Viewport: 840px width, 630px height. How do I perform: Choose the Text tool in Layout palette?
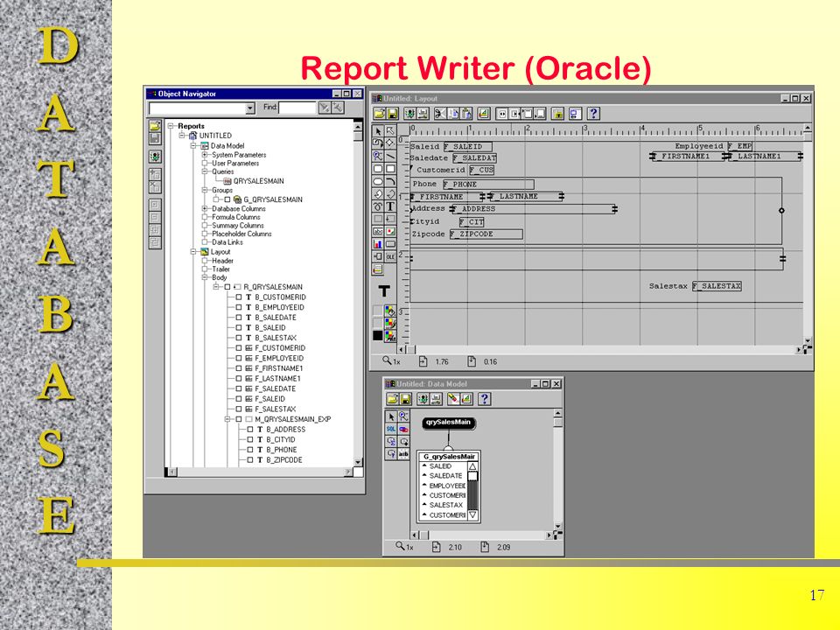[x=390, y=206]
